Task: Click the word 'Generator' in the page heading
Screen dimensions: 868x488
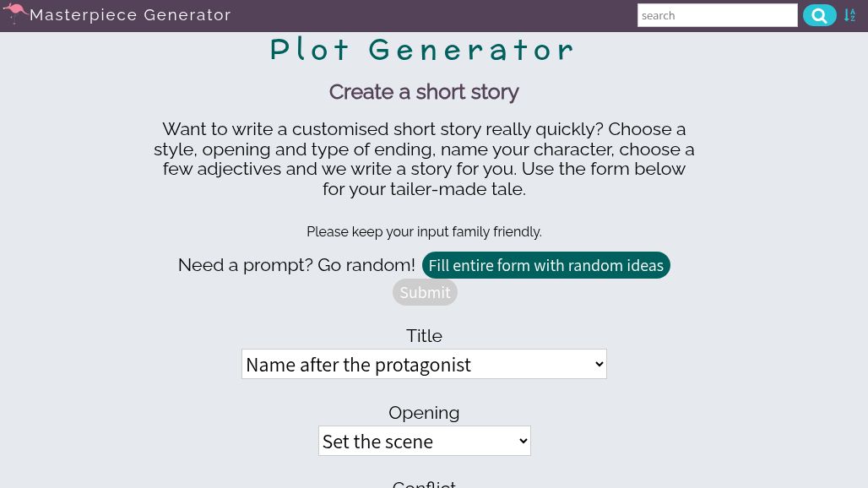Action: click(472, 51)
